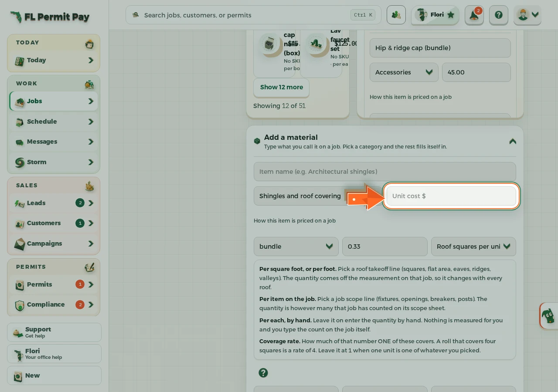
Task: Click the green help icon below pricing notes
Action: (263, 373)
